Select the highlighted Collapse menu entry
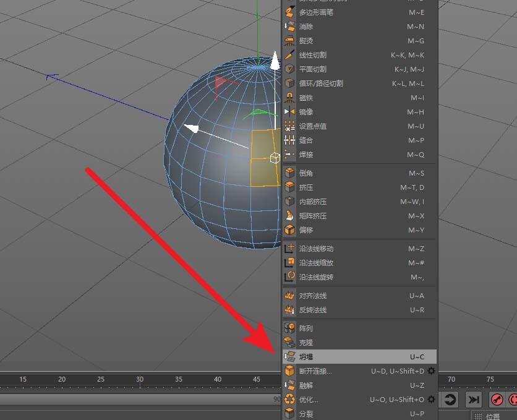This screenshot has height=420, width=517. 346,356
